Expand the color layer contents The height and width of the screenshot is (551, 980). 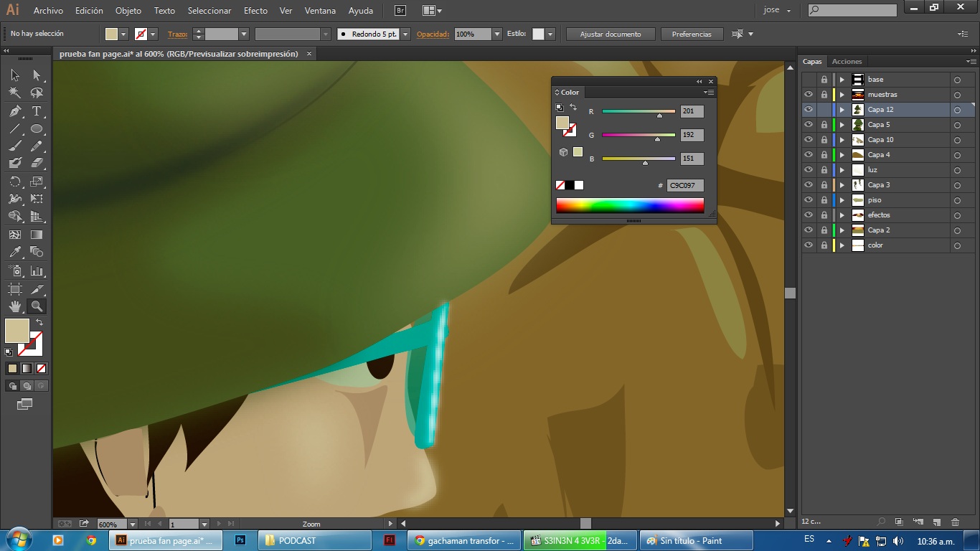tap(842, 245)
